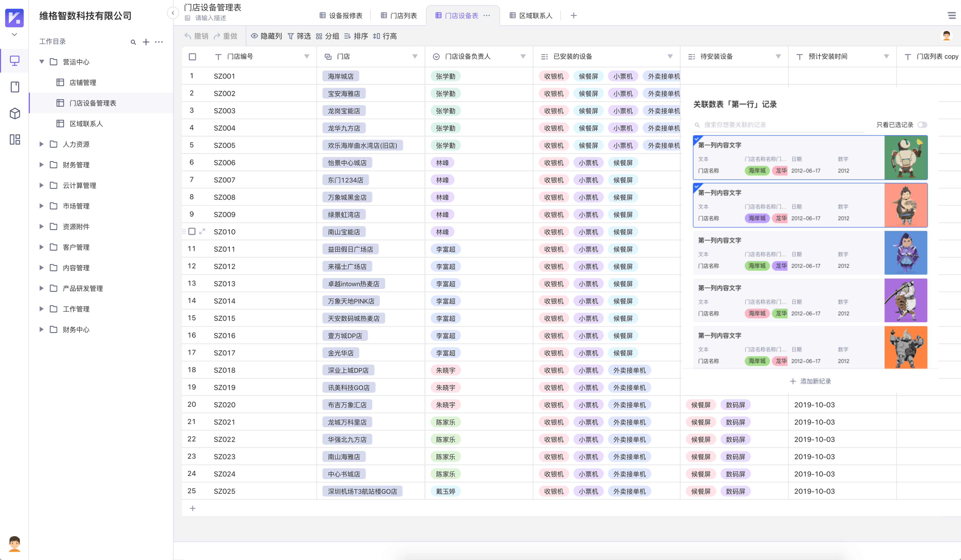Image resolution: width=961 pixels, height=560 pixels.
Task: Open the 行高 row height option
Action: pos(385,36)
